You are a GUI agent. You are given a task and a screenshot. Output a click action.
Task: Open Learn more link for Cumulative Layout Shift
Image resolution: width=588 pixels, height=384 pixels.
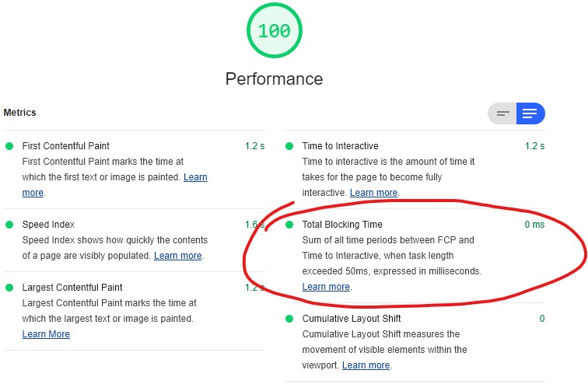[x=366, y=365]
